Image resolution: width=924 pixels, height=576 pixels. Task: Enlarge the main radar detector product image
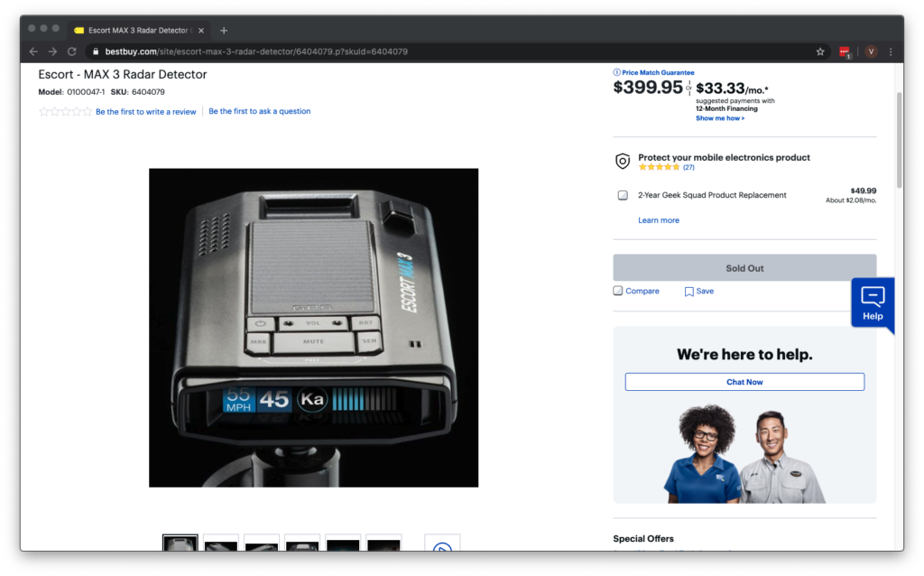click(x=313, y=328)
